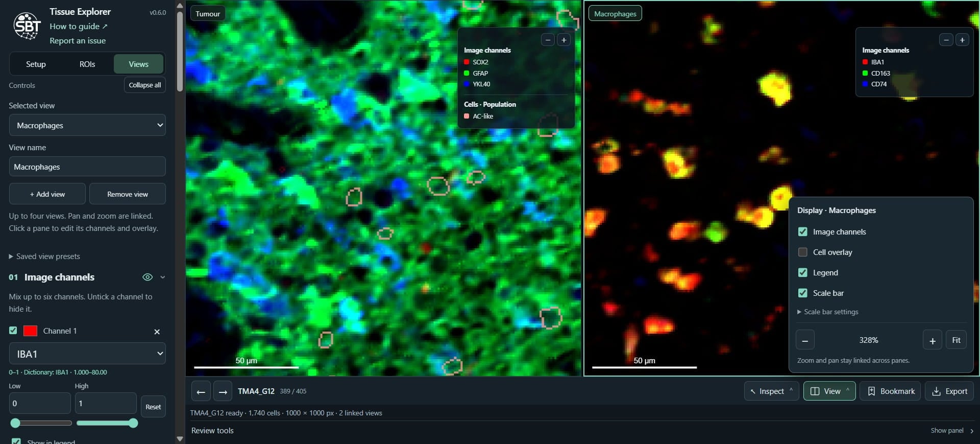Uncheck the Channel 1 checkbox
Screen dimensions: 980x444
tap(13, 331)
